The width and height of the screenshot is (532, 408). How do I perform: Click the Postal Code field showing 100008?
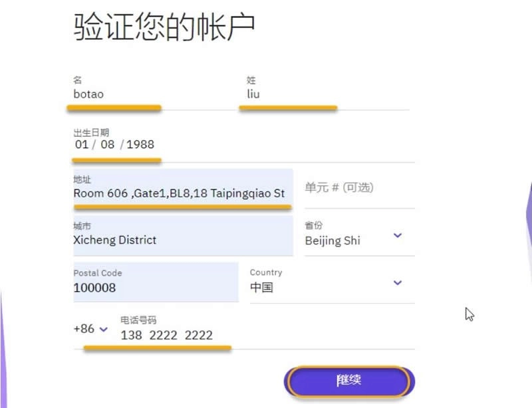pos(153,288)
